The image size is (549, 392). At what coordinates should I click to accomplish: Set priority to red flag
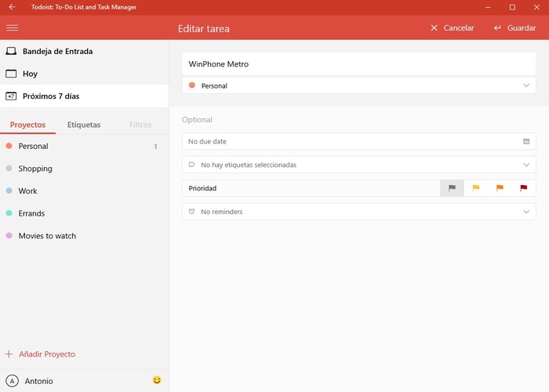coord(523,188)
